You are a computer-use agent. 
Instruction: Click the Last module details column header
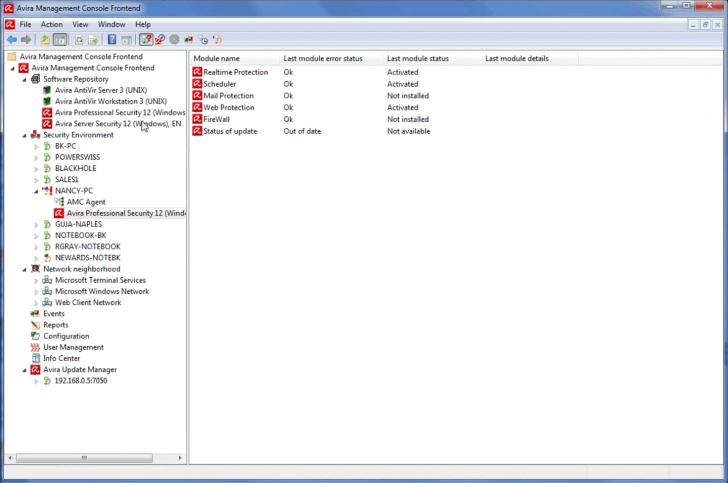pos(530,59)
